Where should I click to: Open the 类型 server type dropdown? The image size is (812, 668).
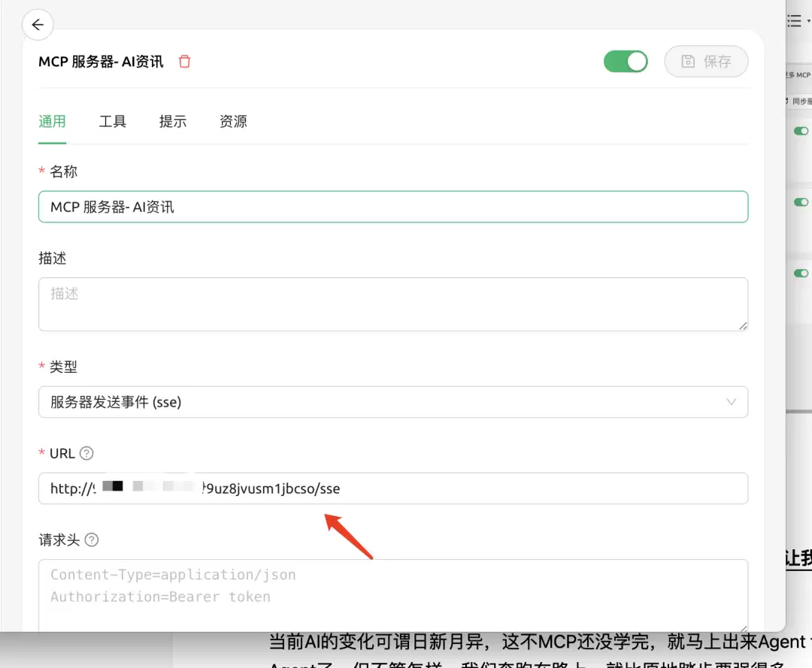(x=393, y=402)
